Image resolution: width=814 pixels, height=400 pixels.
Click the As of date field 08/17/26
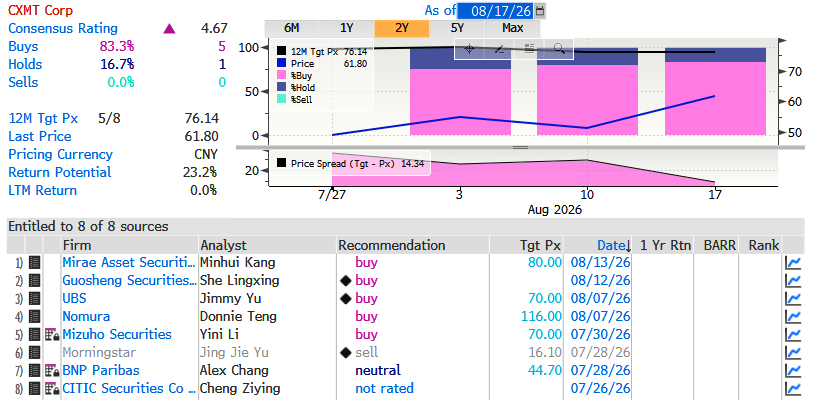pos(496,10)
